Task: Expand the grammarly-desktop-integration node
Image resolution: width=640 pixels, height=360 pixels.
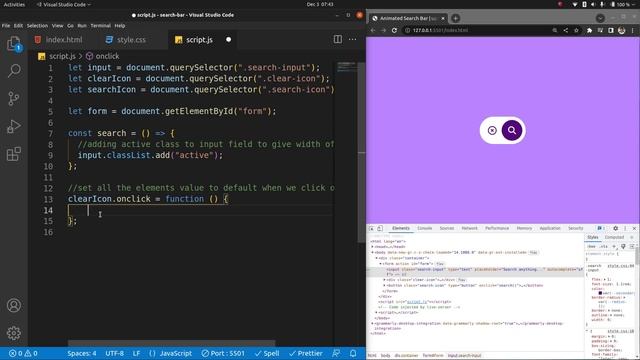Action: [372, 324]
